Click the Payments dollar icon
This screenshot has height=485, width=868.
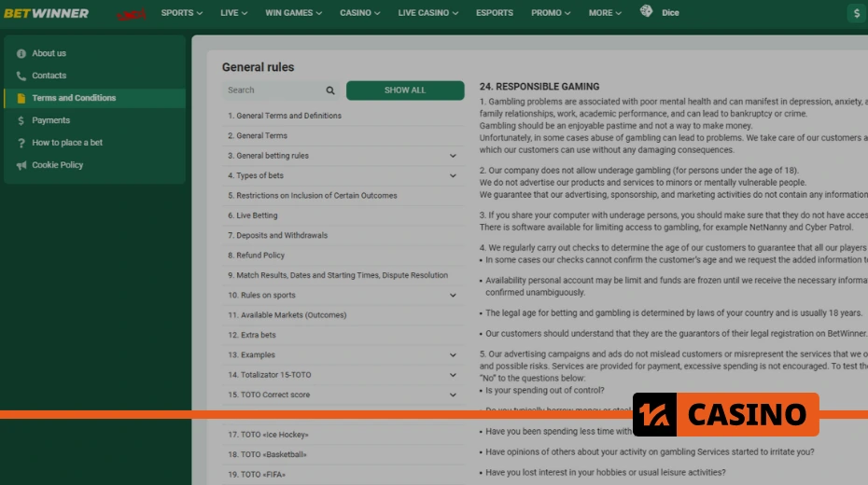tap(21, 120)
